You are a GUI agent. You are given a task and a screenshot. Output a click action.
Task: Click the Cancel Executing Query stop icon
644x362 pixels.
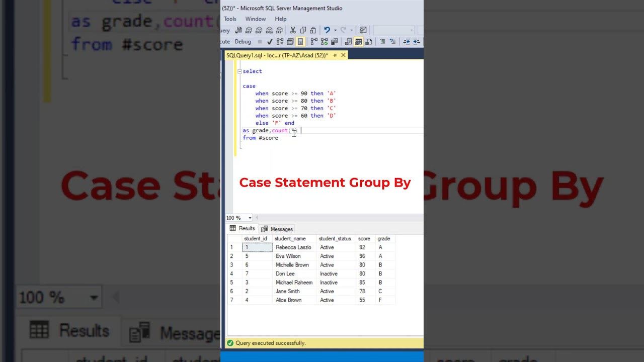click(x=260, y=42)
